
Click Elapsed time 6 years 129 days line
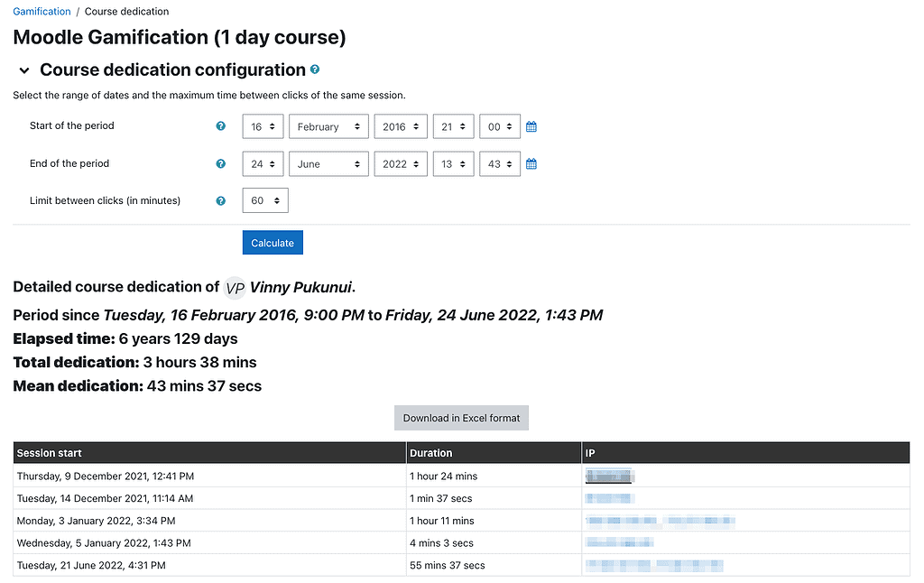(125, 339)
